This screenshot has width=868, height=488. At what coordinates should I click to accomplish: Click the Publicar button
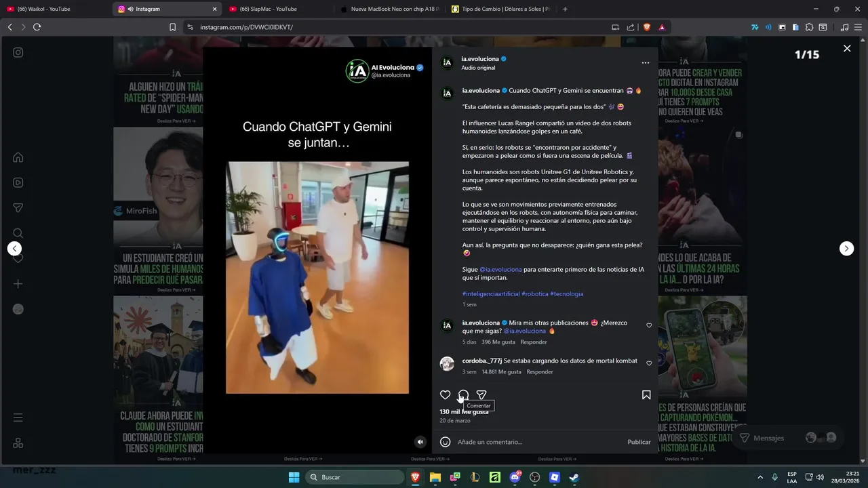click(x=639, y=442)
